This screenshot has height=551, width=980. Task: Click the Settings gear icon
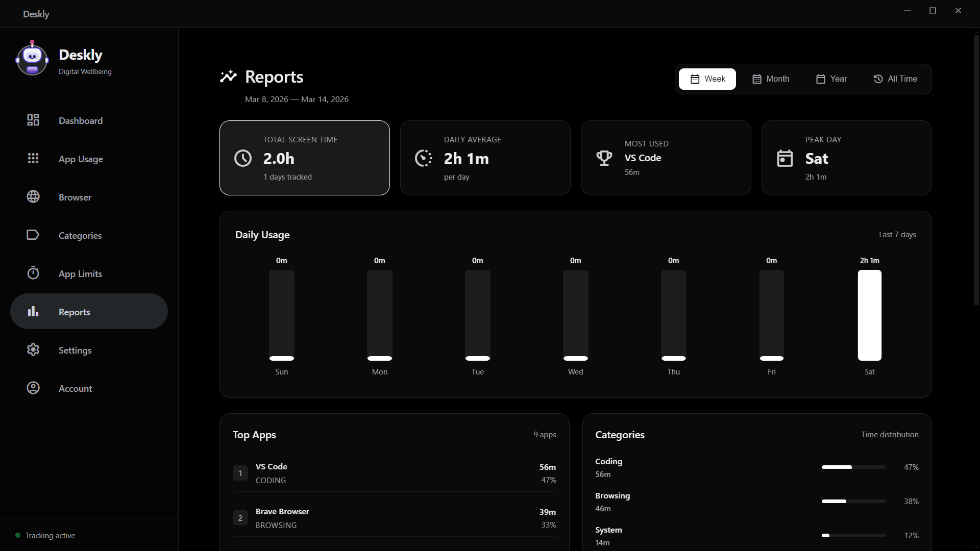[33, 349]
